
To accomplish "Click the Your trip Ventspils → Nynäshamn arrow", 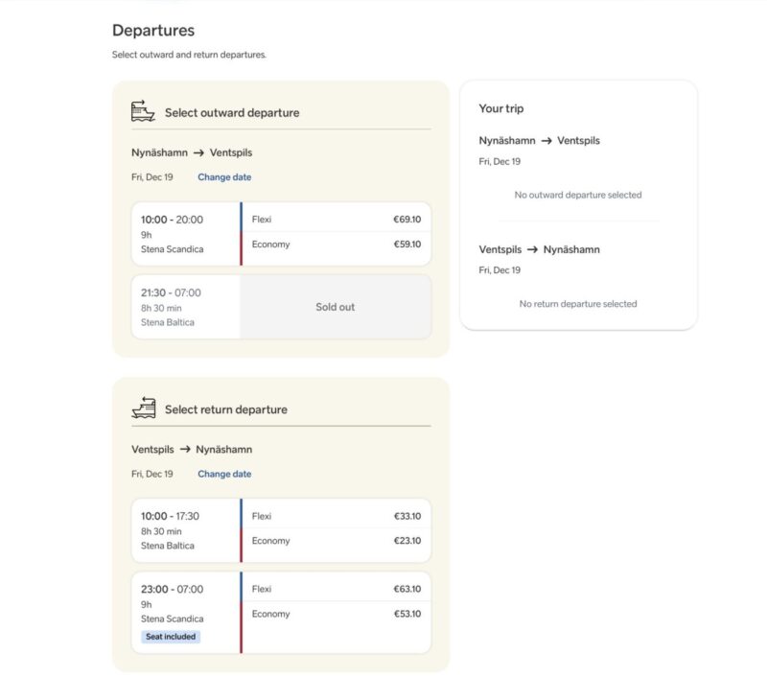I will (533, 249).
